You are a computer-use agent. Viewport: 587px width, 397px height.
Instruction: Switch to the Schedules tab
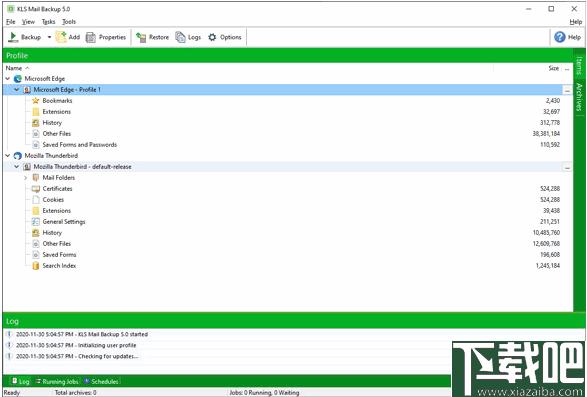click(x=101, y=381)
